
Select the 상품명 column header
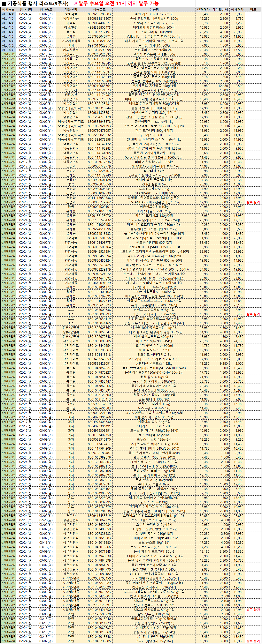(154, 10)
